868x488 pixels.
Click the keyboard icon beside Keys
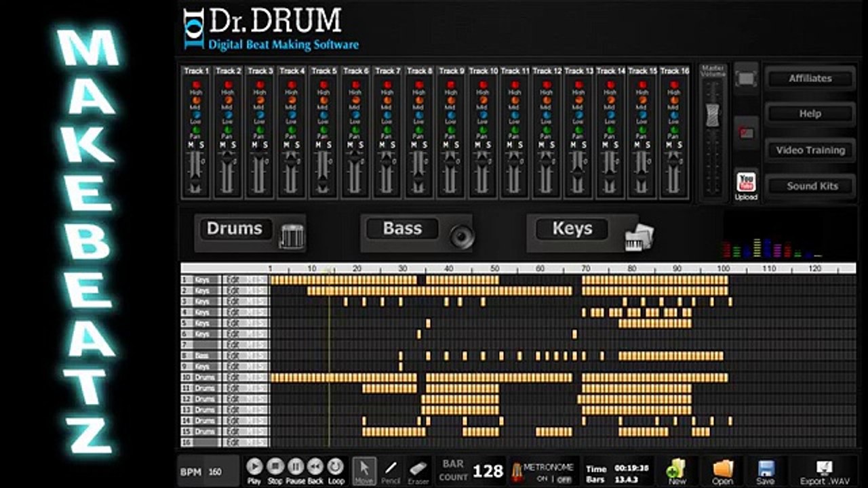[639, 237]
